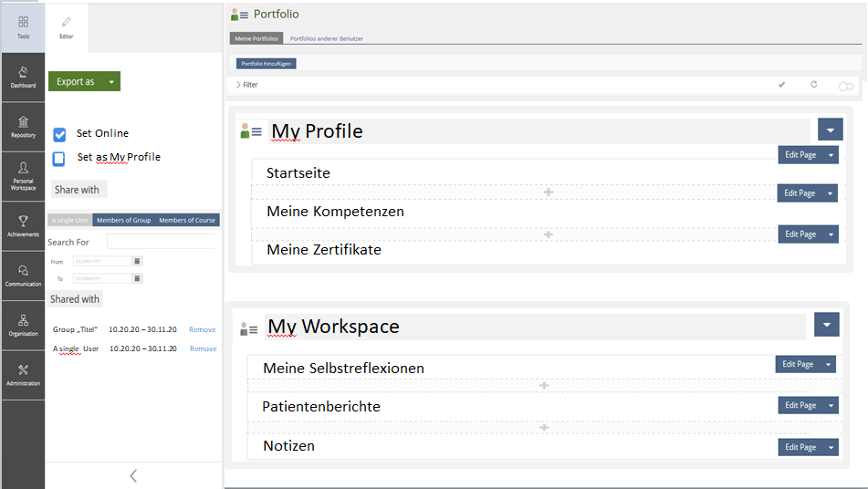Click the Search For input field
The width and height of the screenshot is (868, 489).
[161, 242]
